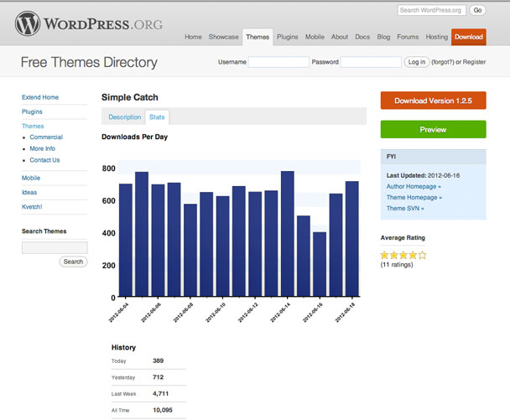Click the All Time value 10,095
The height and width of the screenshot is (420, 510).
[163, 410]
